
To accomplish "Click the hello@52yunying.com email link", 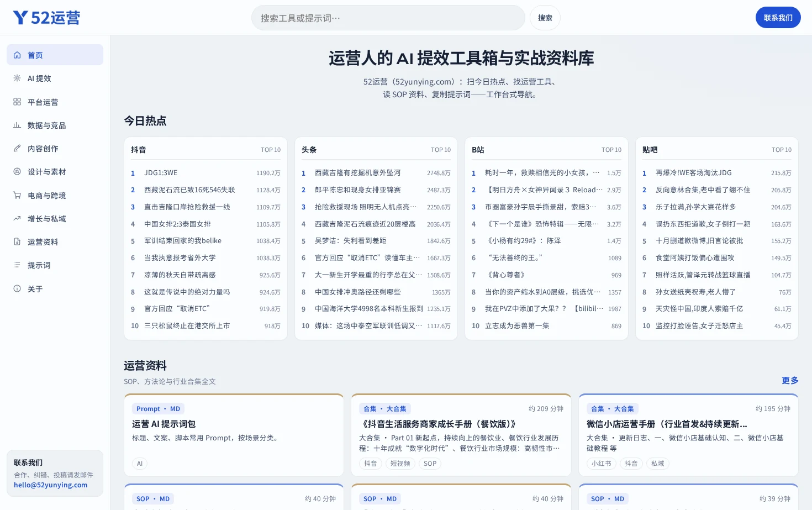I will [x=51, y=485].
